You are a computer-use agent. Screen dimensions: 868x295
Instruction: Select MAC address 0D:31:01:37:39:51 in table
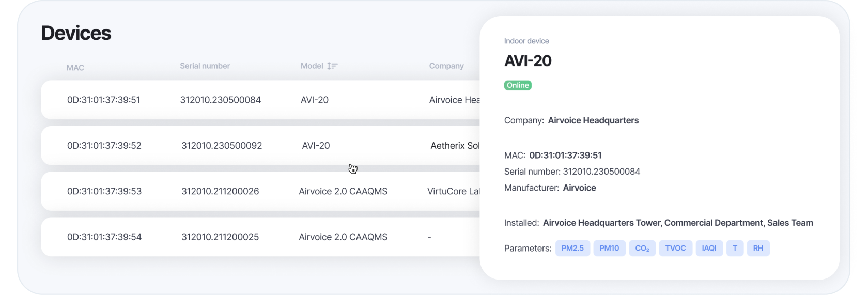[103, 100]
